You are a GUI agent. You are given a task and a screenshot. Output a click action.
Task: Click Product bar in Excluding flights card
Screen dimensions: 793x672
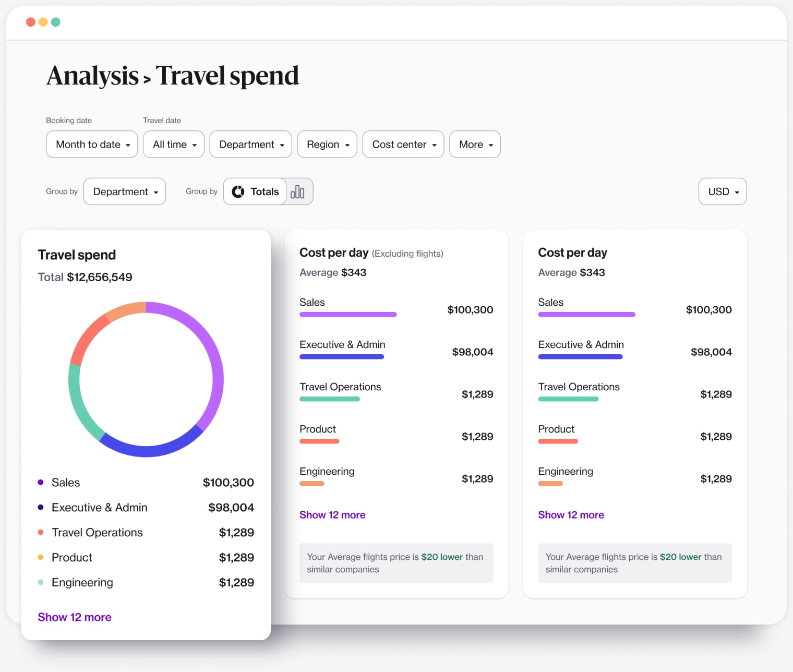point(319,441)
